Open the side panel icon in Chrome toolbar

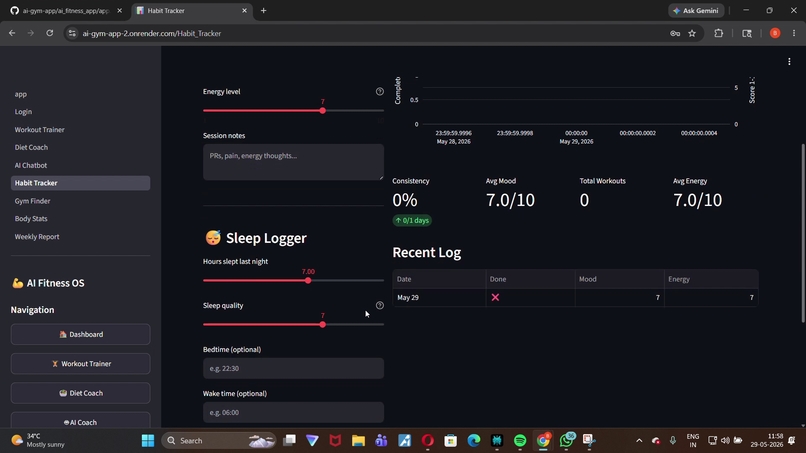click(747, 33)
